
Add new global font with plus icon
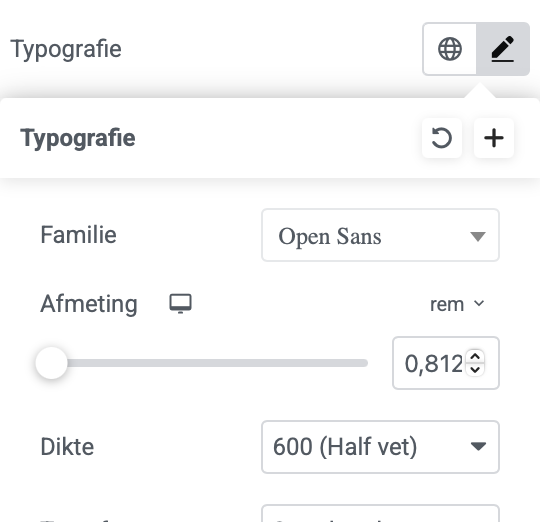[x=494, y=138]
